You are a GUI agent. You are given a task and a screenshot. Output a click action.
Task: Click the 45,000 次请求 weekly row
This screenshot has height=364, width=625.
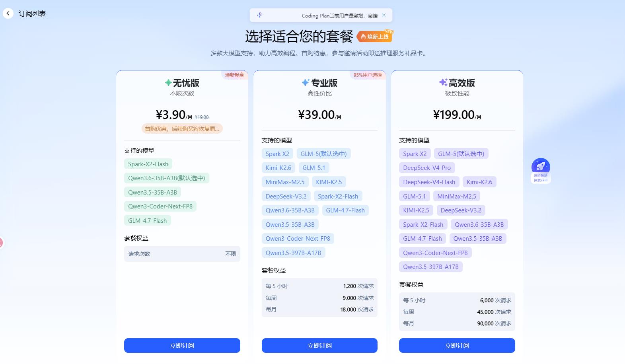(457, 312)
